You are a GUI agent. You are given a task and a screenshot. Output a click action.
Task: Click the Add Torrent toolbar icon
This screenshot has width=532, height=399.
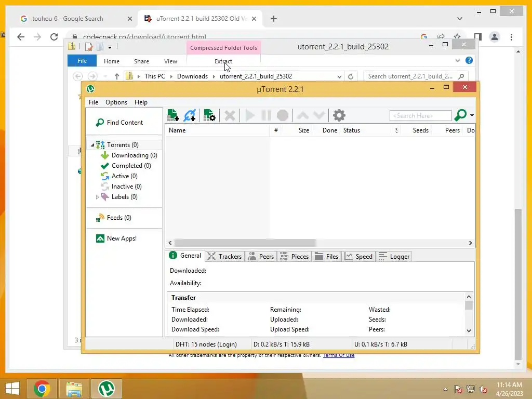click(173, 115)
